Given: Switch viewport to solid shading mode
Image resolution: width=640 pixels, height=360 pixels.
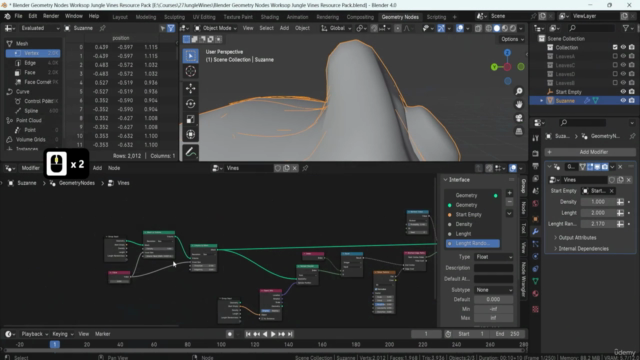Looking at the screenshot, I should 497,28.
